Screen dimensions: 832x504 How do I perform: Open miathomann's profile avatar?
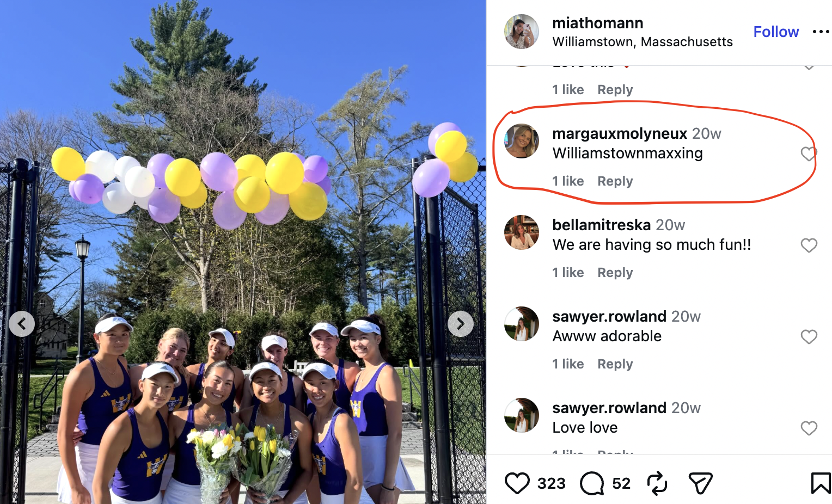tap(522, 32)
